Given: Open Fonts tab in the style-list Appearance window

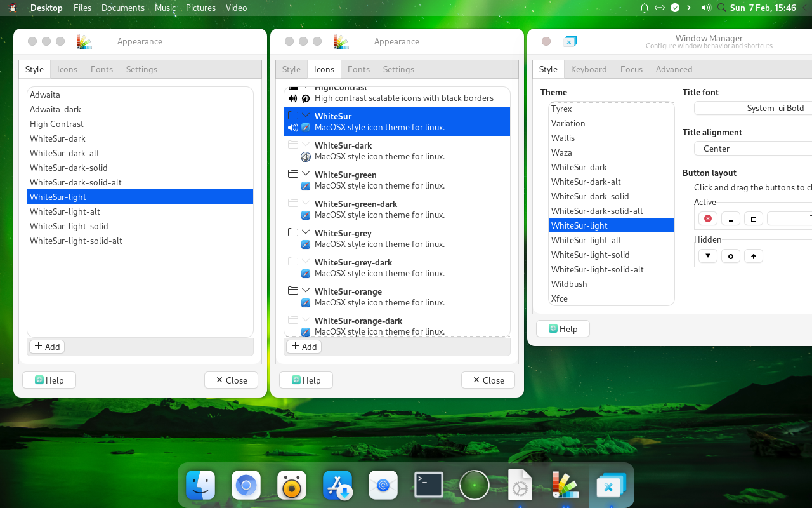Looking at the screenshot, I should tap(101, 69).
